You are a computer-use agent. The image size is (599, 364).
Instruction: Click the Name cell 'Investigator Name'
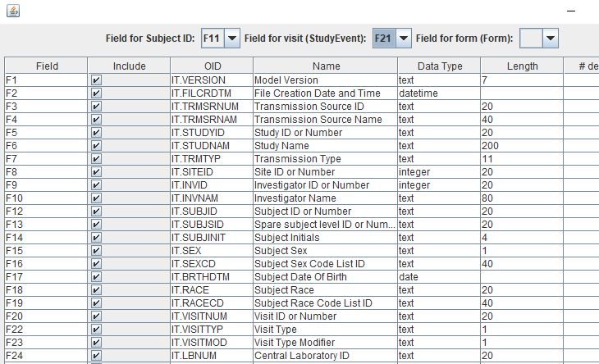pyautogui.click(x=325, y=198)
